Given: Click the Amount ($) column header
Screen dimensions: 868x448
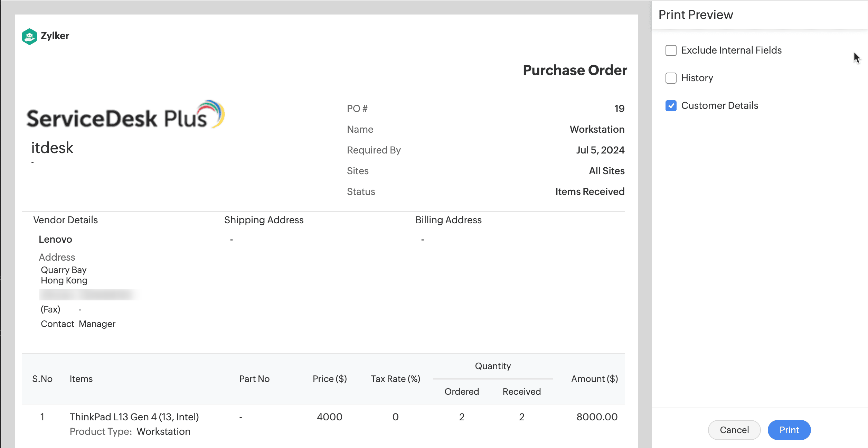Looking at the screenshot, I should pos(594,379).
